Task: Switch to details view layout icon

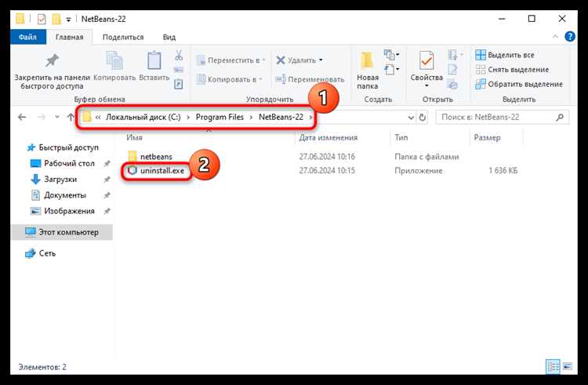Action: click(x=554, y=366)
